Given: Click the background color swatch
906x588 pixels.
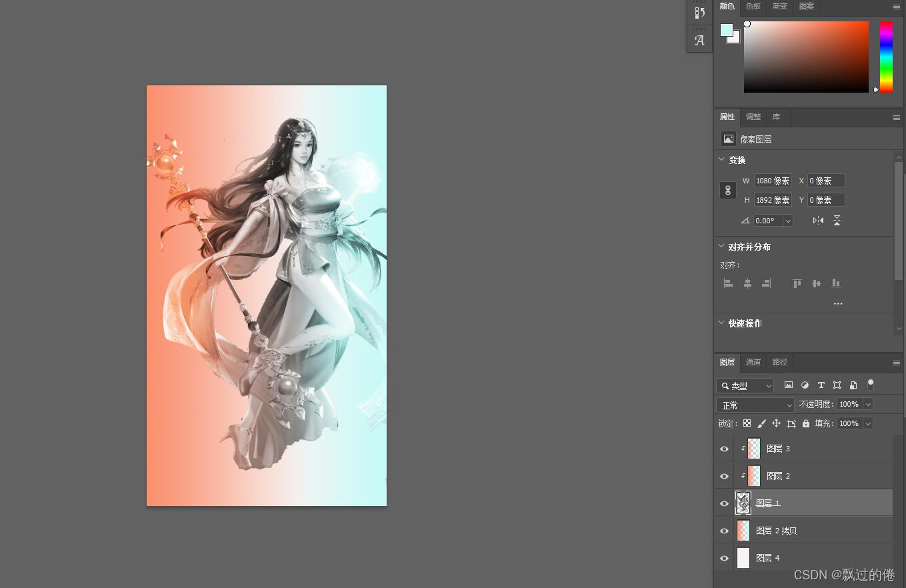Looking at the screenshot, I should pos(735,39).
